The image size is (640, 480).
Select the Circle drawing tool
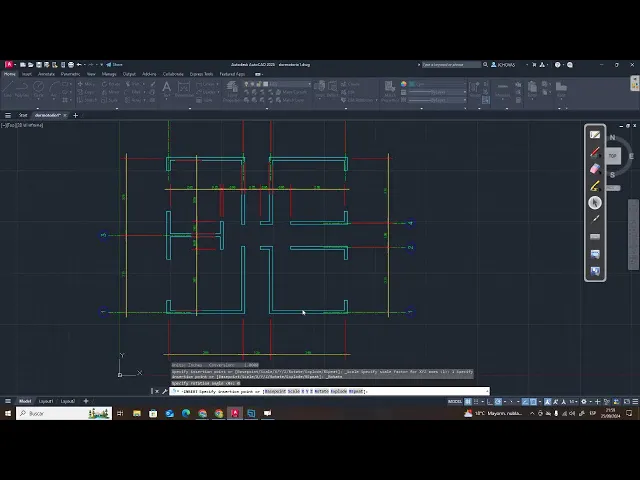click(x=38, y=89)
